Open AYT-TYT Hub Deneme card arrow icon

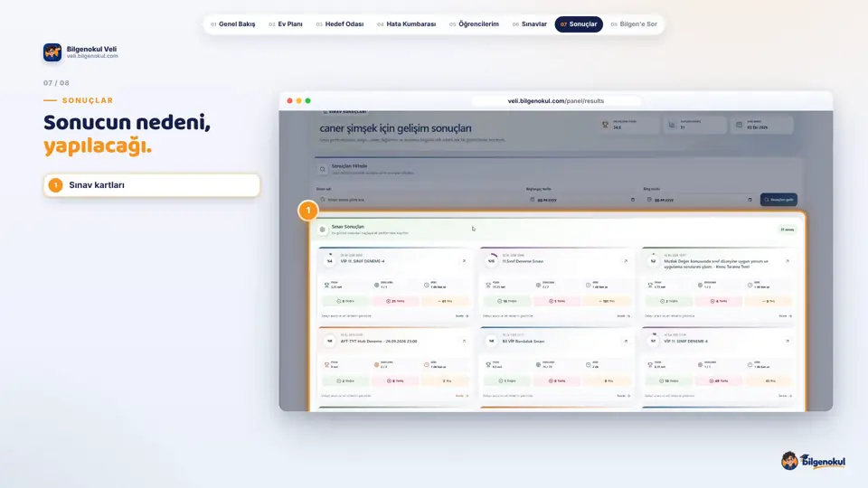pos(464,342)
